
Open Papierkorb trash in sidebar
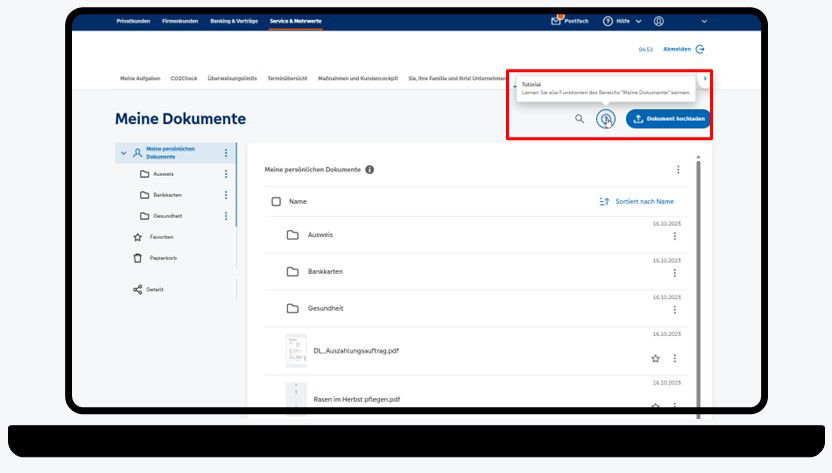[138, 258]
